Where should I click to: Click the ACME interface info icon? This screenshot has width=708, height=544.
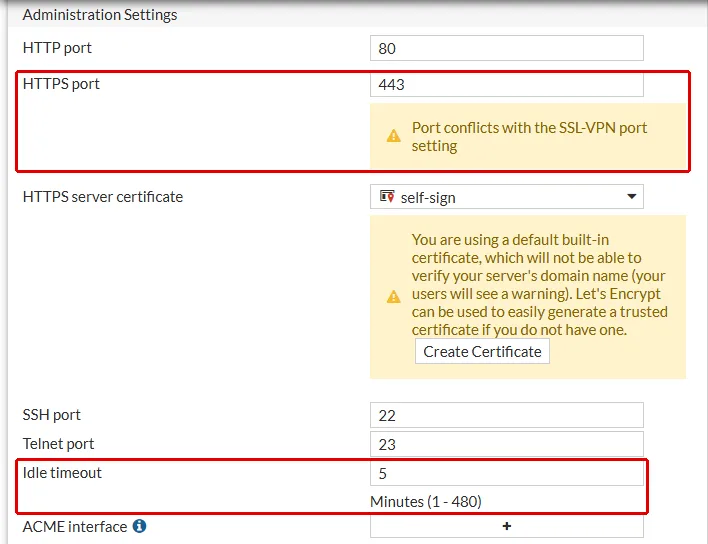coord(139,526)
